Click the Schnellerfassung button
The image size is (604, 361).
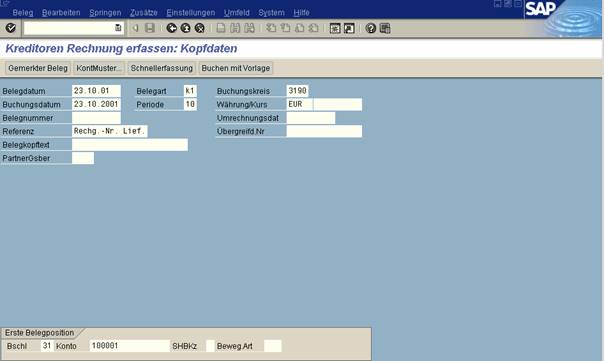(161, 68)
